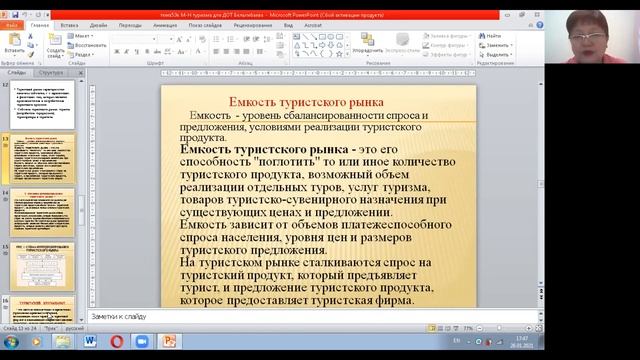The height and width of the screenshot is (360, 640).
Task: Toggle justified text alignment
Action: coord(246,51)
